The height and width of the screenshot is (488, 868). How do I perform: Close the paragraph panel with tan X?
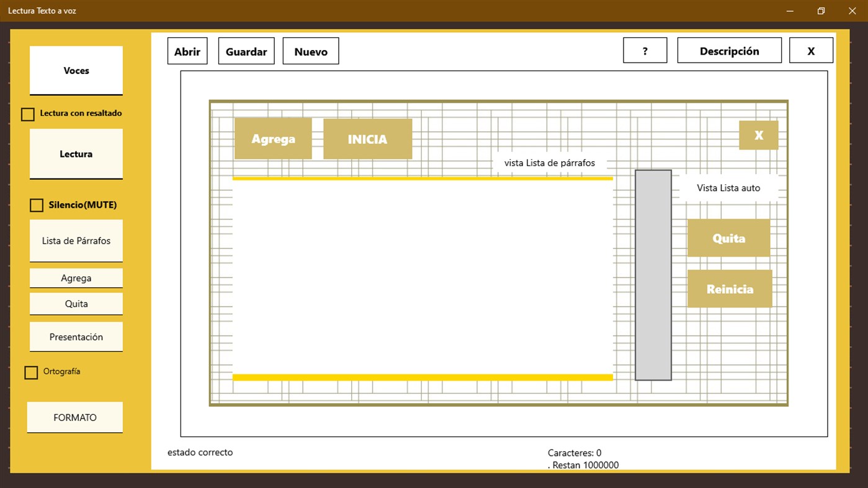[x=758, y=135]
